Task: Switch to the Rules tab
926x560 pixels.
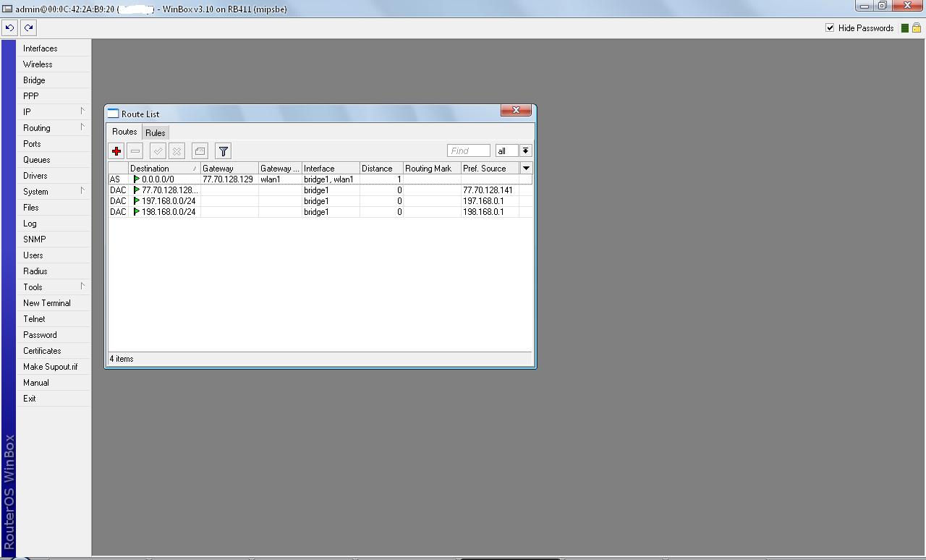Action: tap(155, 132)
